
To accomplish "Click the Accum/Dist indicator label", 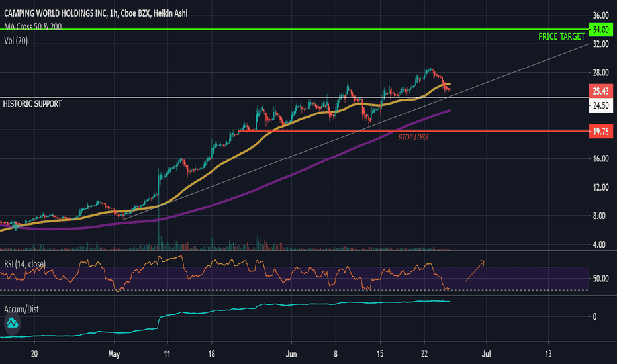I will 21,309.
